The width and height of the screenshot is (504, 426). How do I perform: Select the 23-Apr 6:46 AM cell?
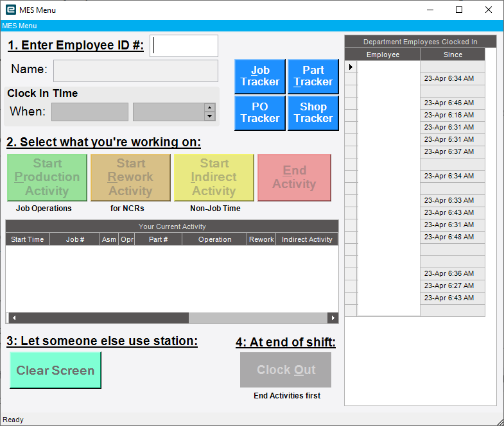453,103
